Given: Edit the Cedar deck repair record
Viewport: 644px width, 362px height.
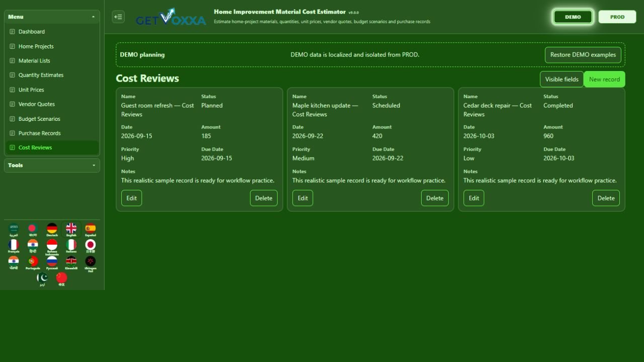Looking at the screenshot, I should [473, 198].
